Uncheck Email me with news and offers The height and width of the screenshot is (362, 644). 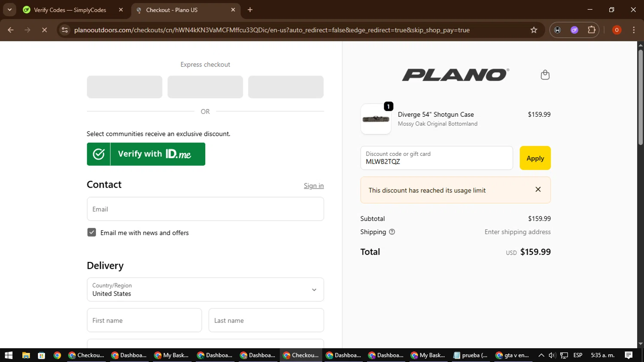[x=91, y=232]
